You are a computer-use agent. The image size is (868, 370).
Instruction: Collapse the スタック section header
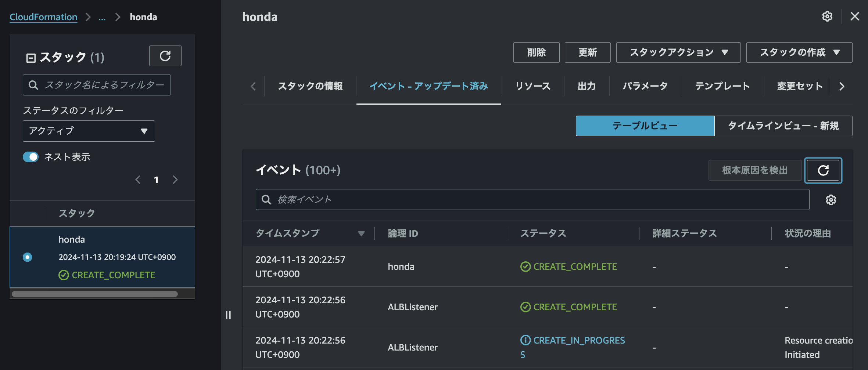tap(31, 57)
